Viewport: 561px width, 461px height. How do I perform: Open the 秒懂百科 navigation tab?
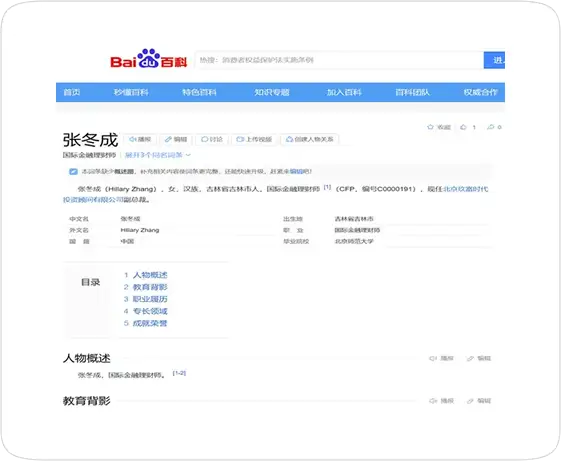click(x=131, y=92)
